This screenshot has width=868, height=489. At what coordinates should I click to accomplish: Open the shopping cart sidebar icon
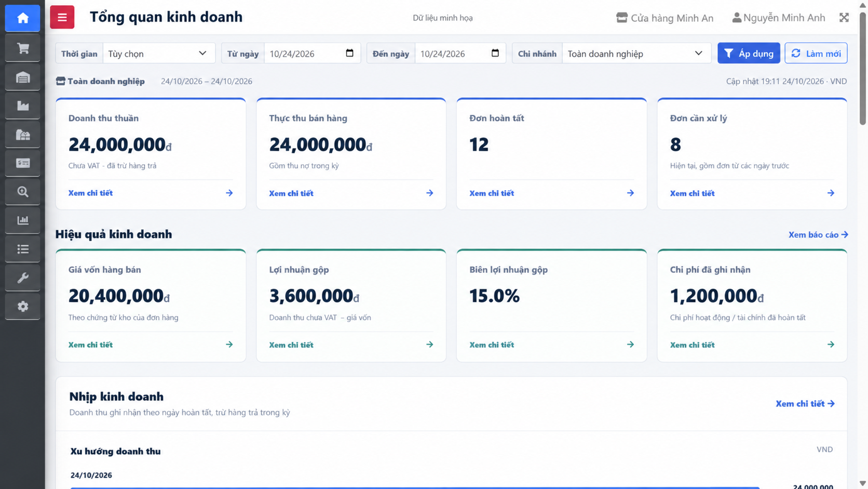click(22, 48)
